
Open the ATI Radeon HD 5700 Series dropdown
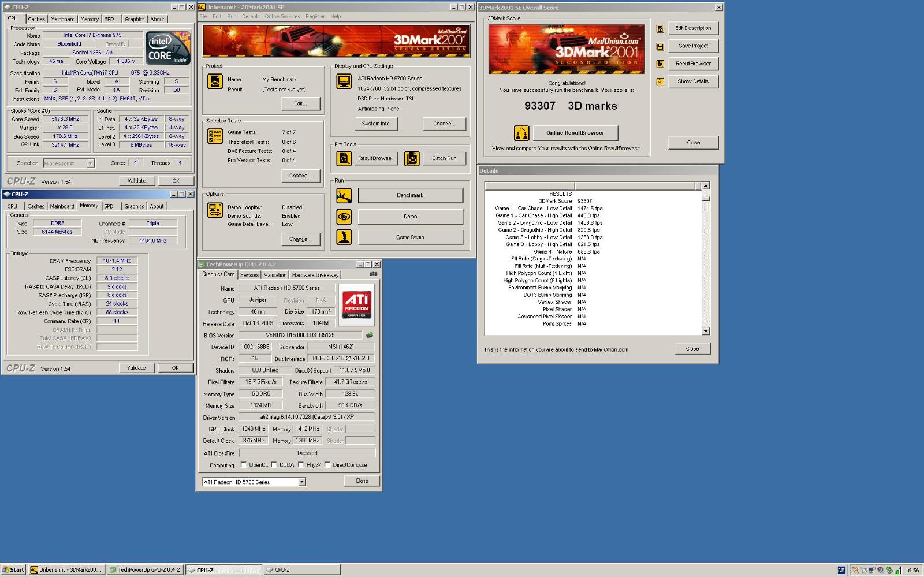point(301,482)
